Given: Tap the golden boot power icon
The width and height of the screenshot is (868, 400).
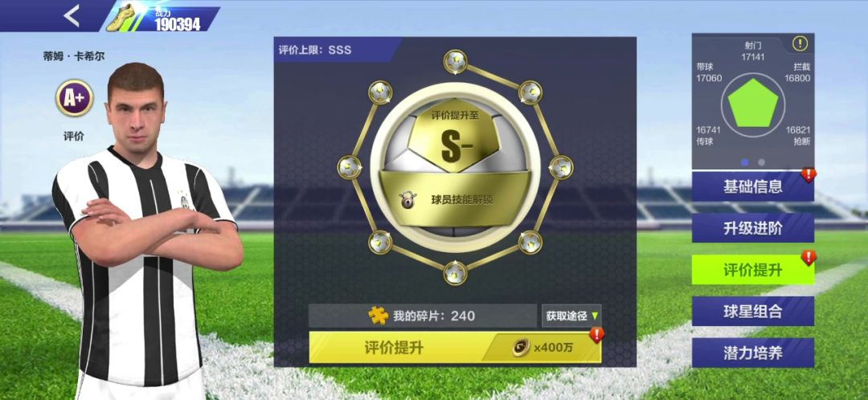Looking at the screenshot, I should click(121, 17).
